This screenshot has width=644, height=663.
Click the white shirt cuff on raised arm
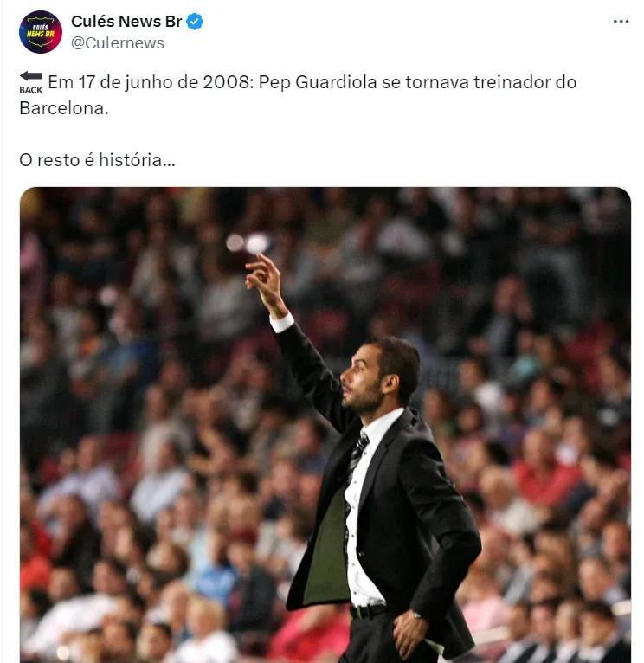tap(281, 323)
